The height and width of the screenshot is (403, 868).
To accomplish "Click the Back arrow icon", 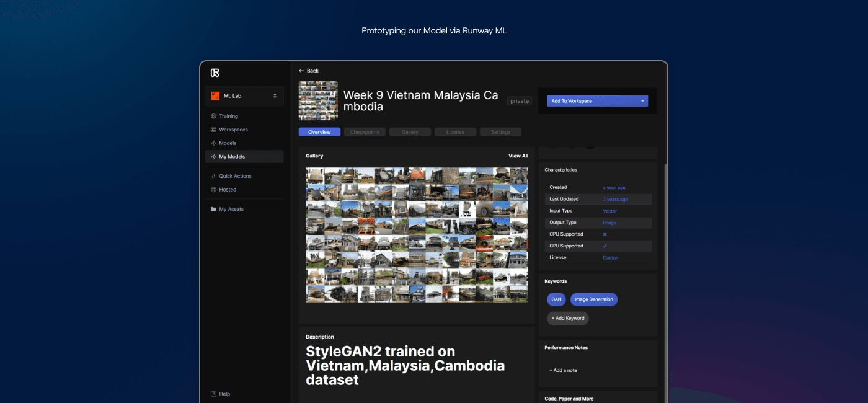I will (301, 71).
